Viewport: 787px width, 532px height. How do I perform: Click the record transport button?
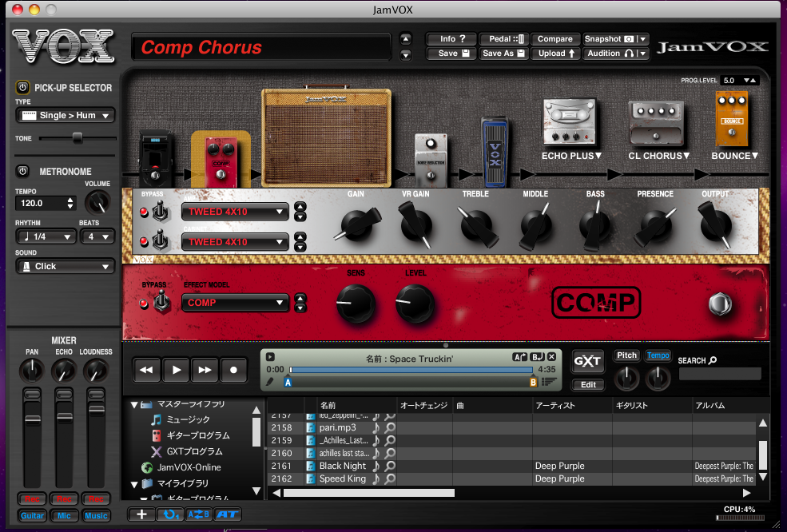[233, 370]
